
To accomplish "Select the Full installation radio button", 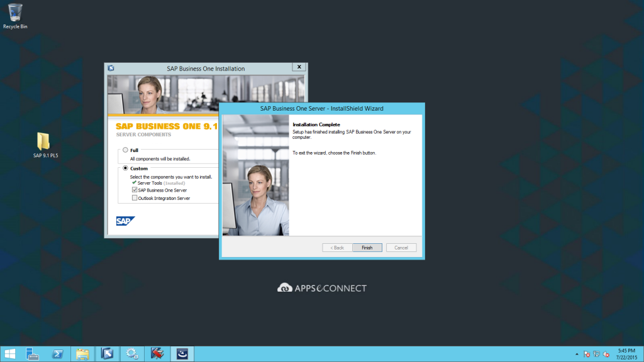I will click(x=125, y=150).
